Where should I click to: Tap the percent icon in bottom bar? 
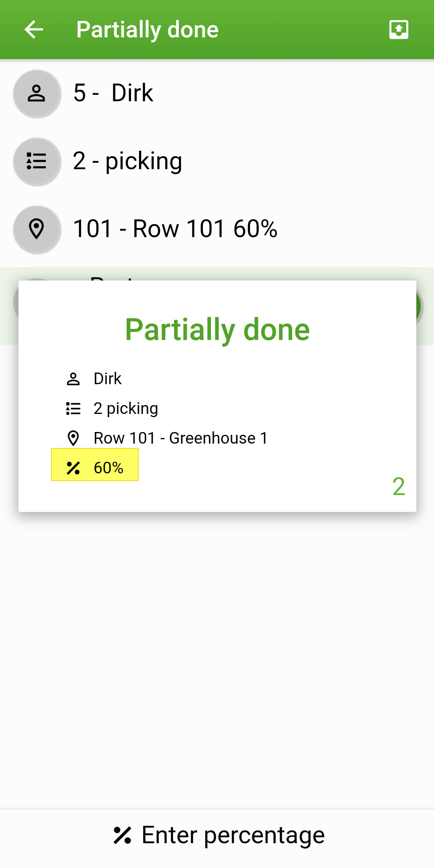click(122, 835)
